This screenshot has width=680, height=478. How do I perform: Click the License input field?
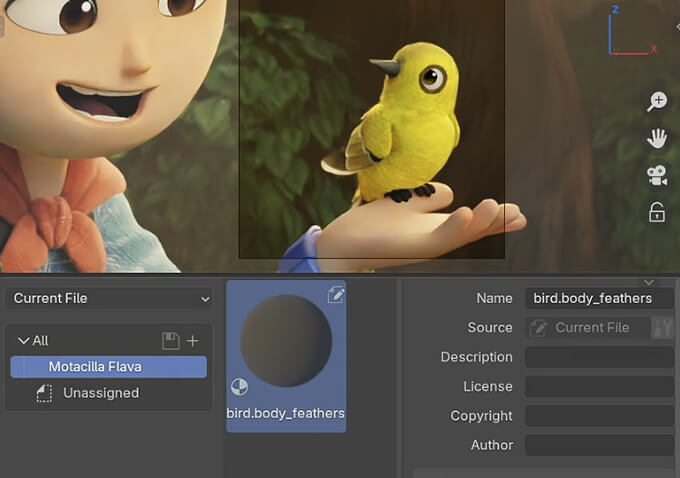tap(599, 386)
